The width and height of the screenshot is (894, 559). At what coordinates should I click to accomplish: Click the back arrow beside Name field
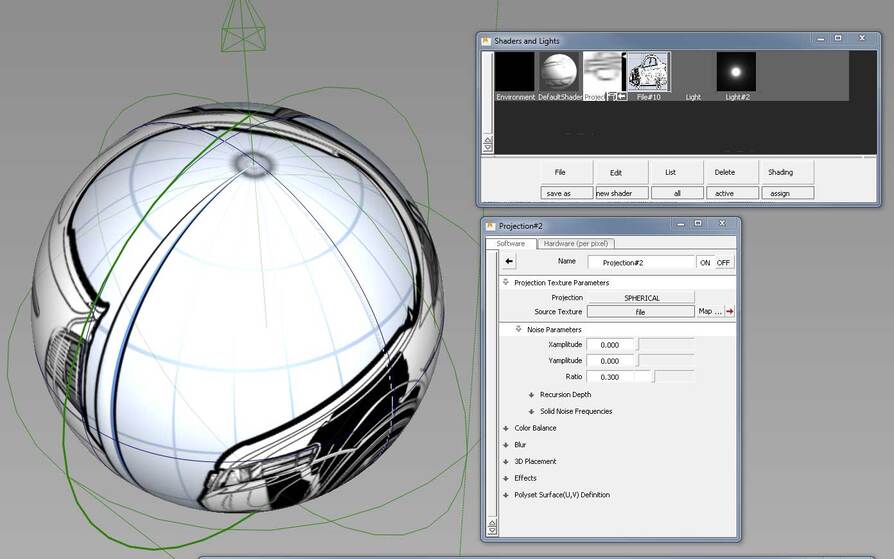[x=509, y=262]
